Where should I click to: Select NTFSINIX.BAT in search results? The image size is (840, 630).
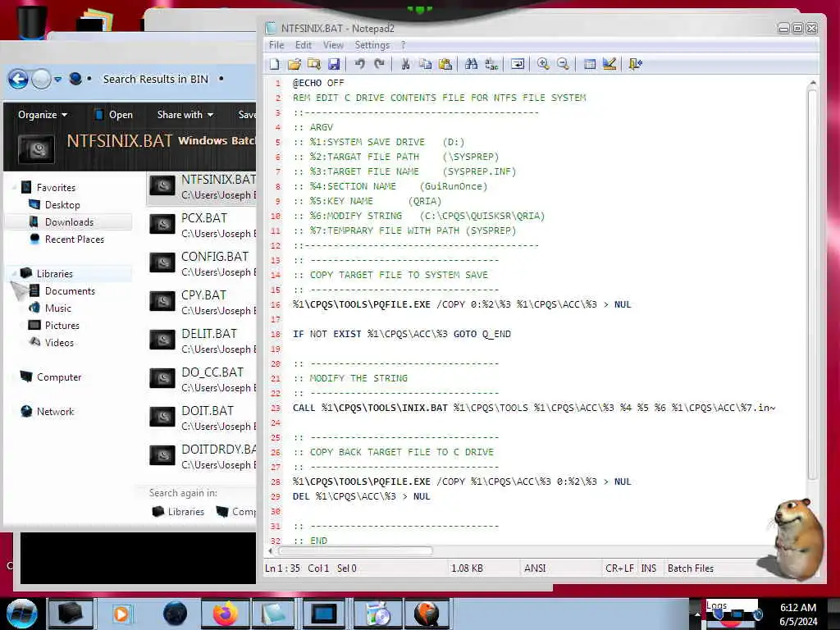point(202,186)
